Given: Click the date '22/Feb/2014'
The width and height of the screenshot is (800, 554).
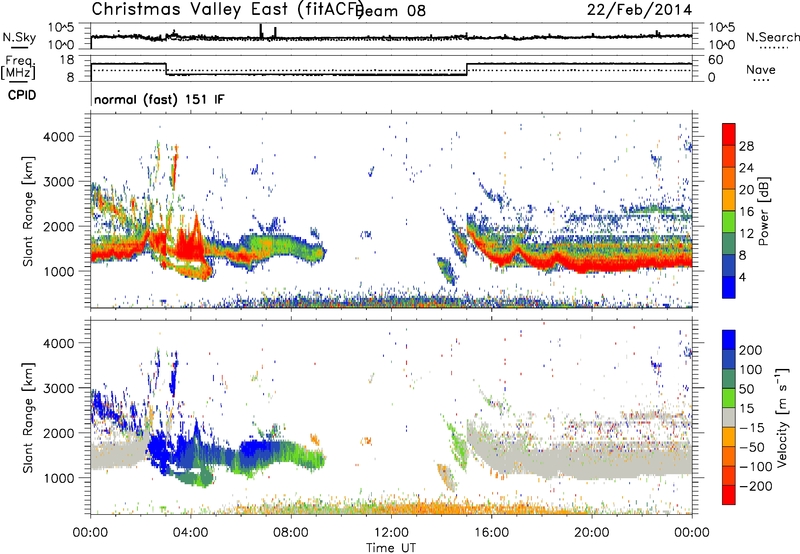Looking at the screenshot, I should pyautogui.click(x=640, y=9).
